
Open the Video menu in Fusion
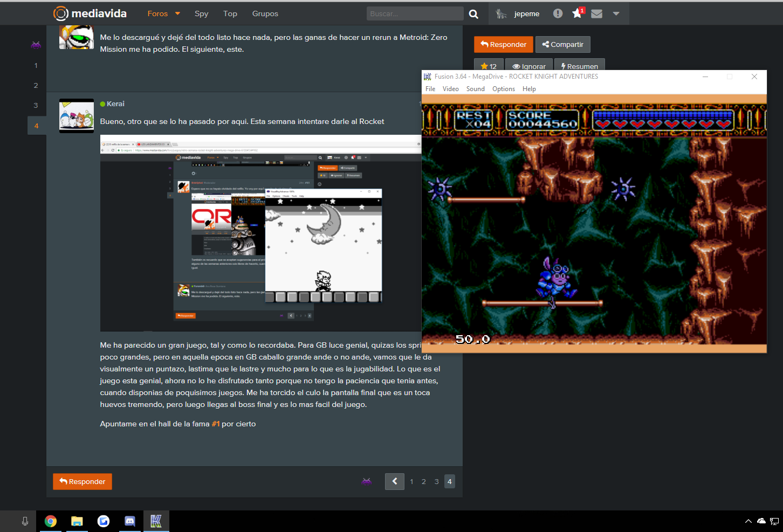[x=451, y=89]
